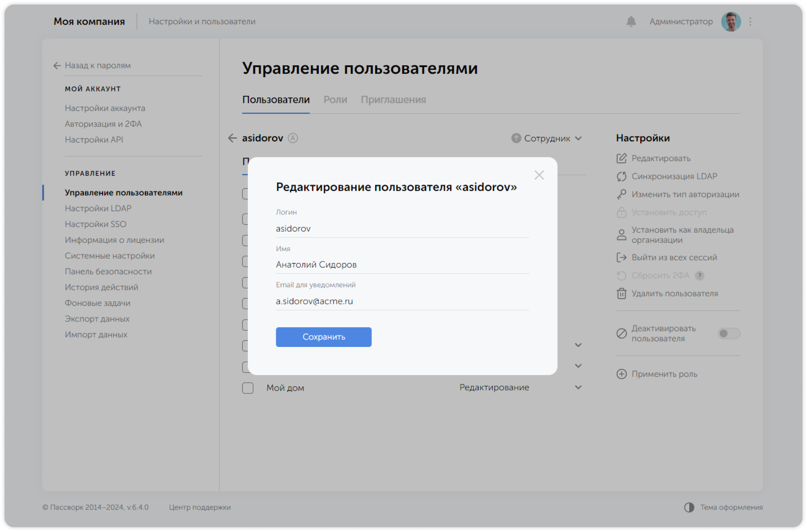This screenshot has width=807, height=532.
Task: Click the Синхронизация LDAP sync icon
Action: (x=622, y=176)
